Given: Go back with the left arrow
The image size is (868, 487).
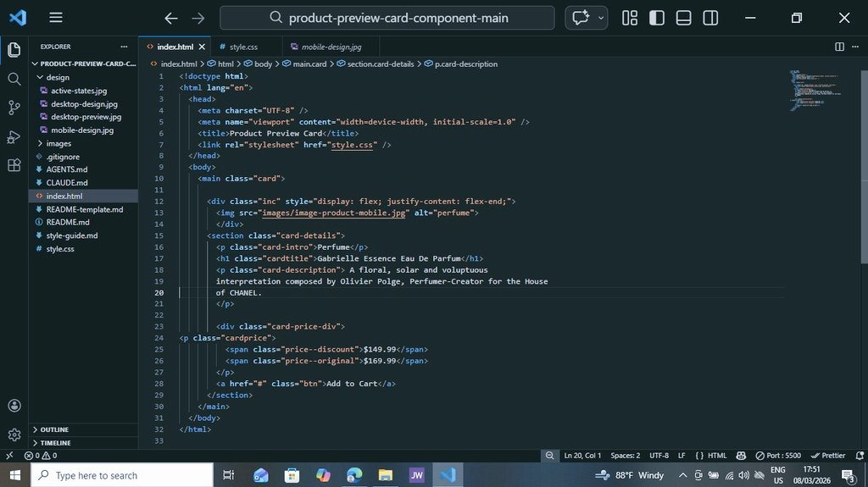Looking at the screenshot, I should click(171, 19).
